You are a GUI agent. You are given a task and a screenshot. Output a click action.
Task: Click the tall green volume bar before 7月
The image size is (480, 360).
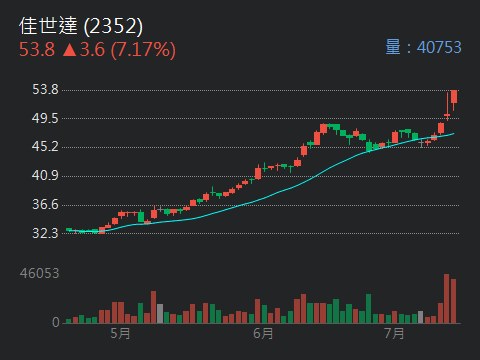click(368, 309)
